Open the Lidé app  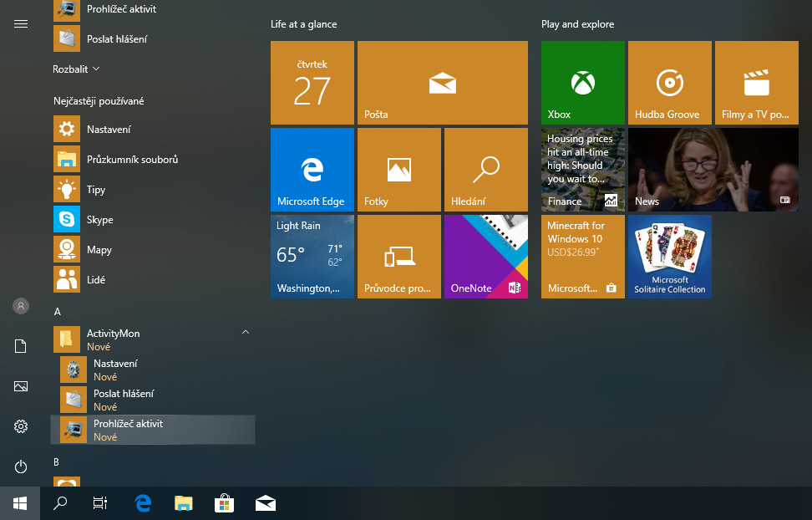pyautogui.click(x=154, y=279)
